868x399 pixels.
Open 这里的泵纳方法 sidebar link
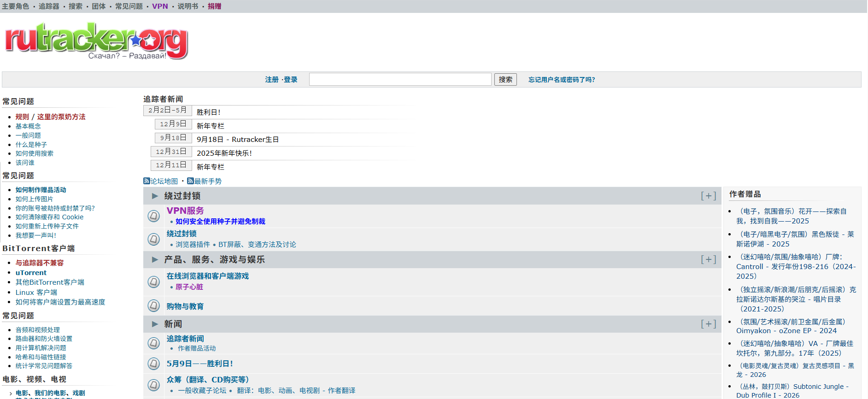tap(61, 117)
